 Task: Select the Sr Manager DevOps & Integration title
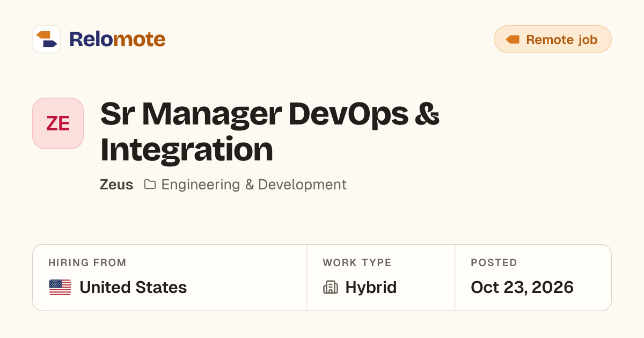(270, 132)
